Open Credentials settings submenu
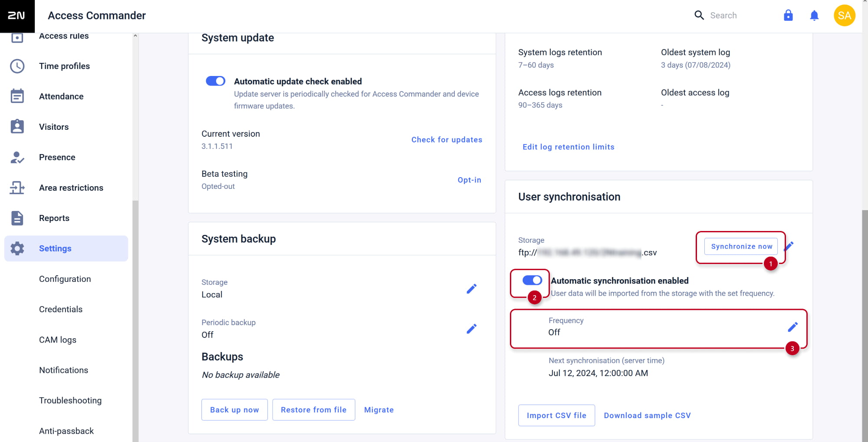 click(61, 309)
